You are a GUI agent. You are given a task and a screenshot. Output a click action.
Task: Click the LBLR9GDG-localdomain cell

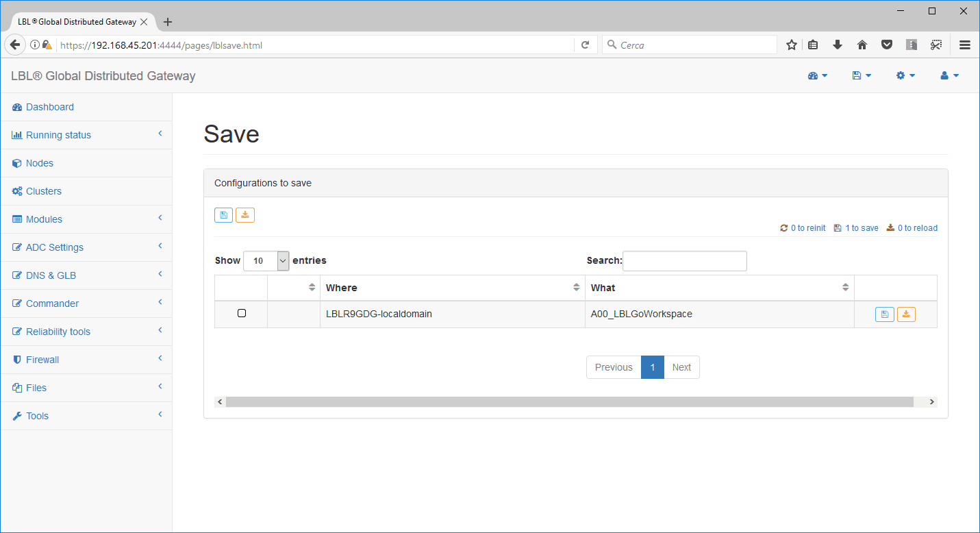[x=453, y=314]
